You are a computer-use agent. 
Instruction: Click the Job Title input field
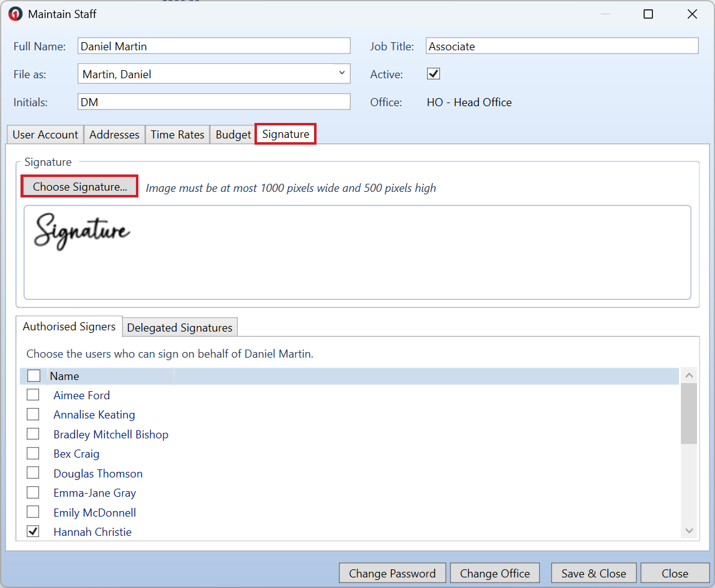[562, 46]
